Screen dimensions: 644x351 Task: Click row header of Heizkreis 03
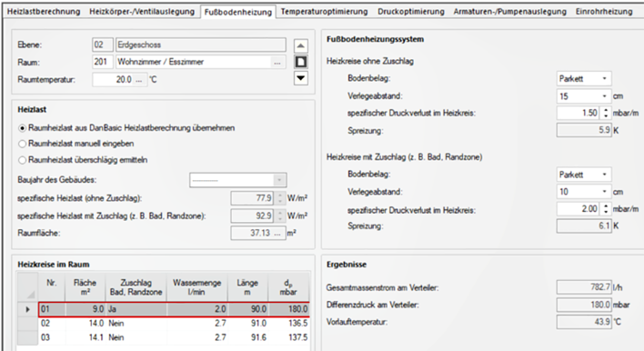point(27,337)
